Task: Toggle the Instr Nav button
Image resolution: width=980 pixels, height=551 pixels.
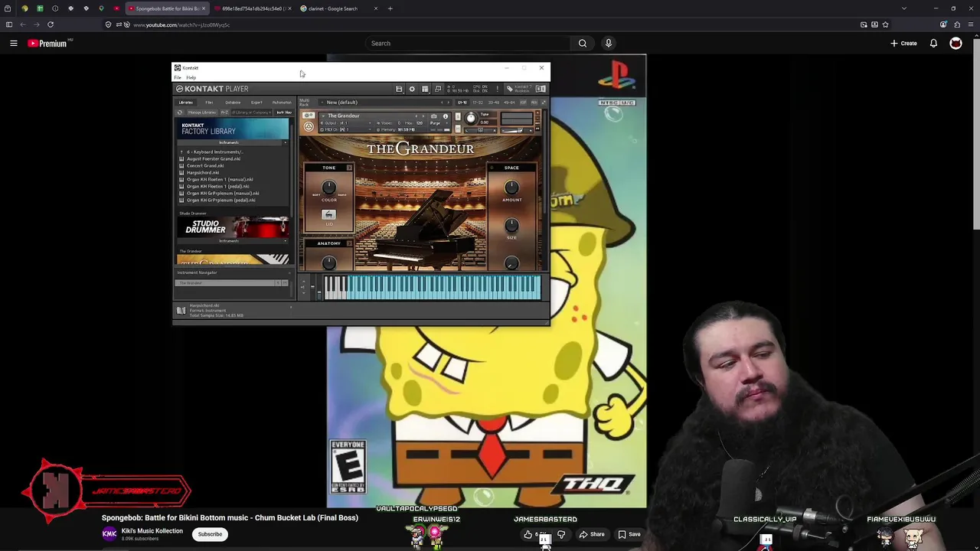Action: 284,112
